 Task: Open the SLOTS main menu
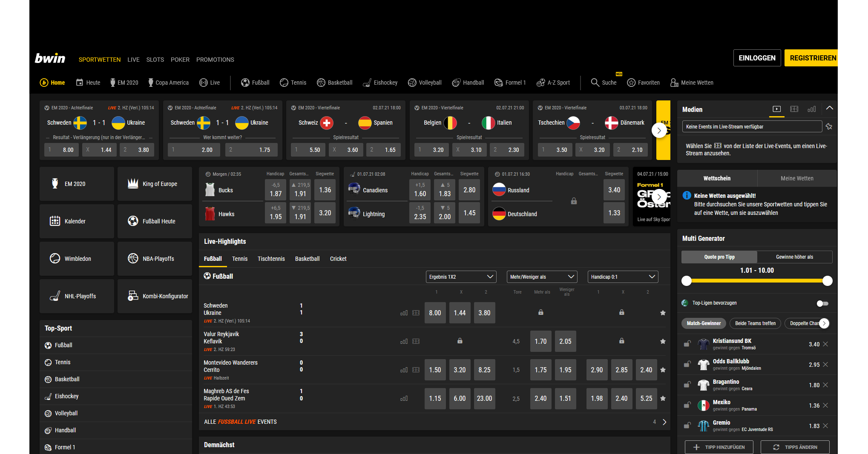pyautogui.click(x=155, y=60)
